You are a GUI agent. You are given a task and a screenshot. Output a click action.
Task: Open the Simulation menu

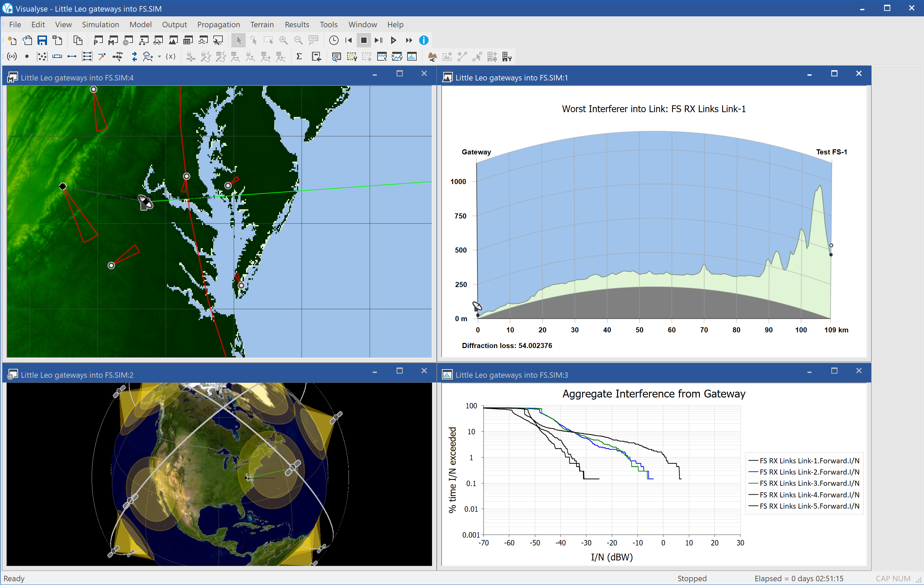coord(101,25)
